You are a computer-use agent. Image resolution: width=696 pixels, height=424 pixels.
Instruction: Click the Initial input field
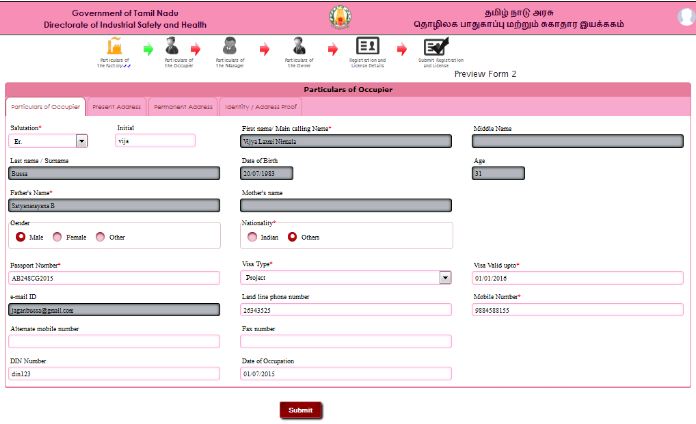pyautogui.click(x=155, y=141)
